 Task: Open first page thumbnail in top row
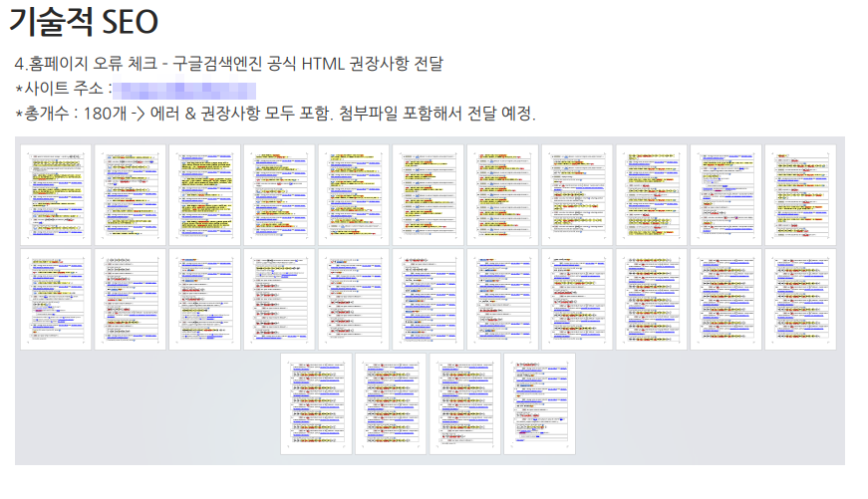(x=56, y=195)
